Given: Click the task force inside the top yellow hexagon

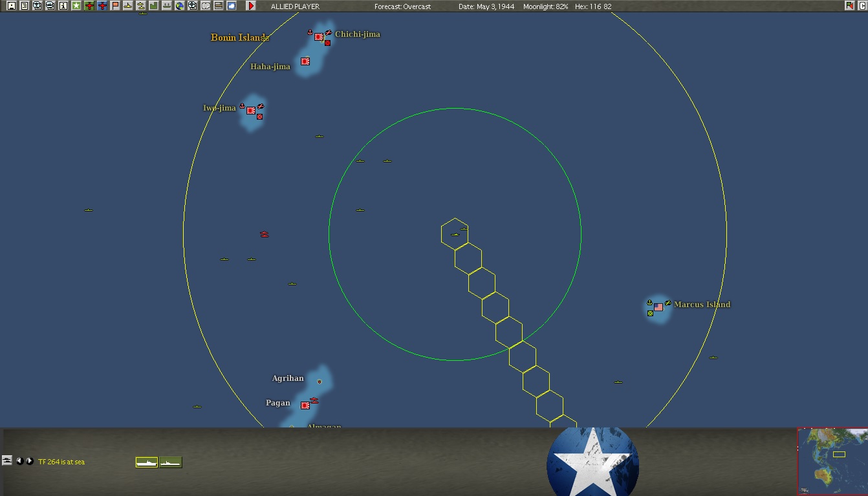Looking at the screenshot, I should coord(455,235).
